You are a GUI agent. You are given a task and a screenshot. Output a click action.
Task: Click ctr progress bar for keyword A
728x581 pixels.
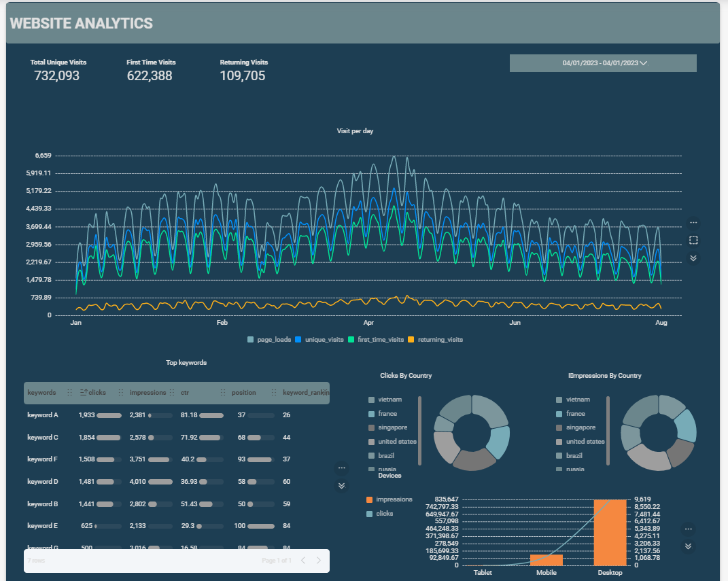(211, 415)
